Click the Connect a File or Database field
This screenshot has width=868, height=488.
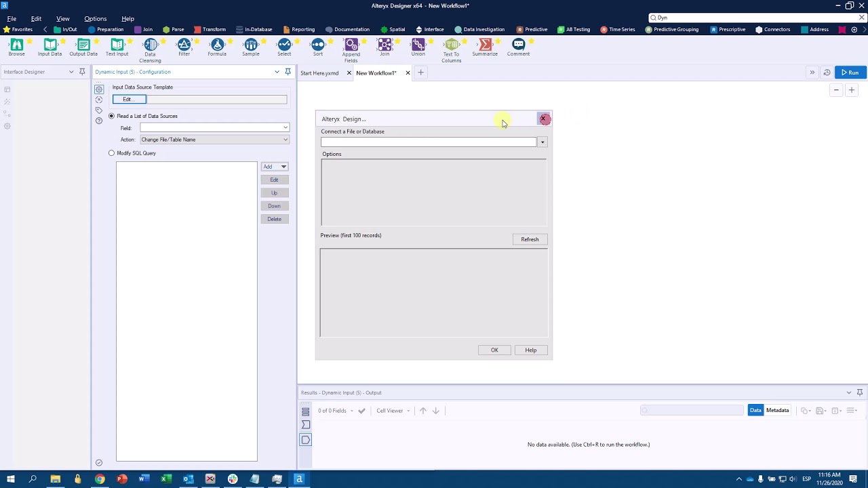tap(429, 142)
